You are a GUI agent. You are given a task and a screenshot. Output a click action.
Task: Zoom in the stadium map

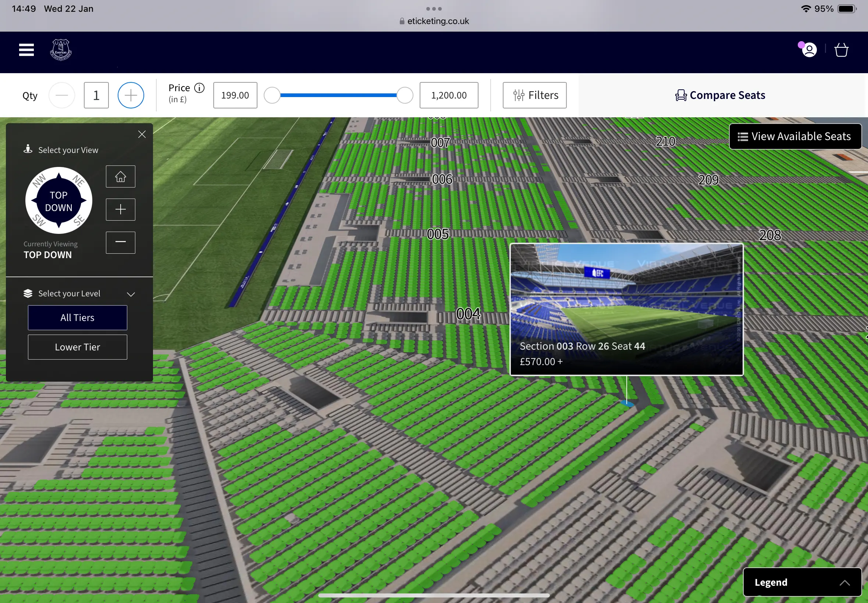pyautogui.click(x=121, y=209)
